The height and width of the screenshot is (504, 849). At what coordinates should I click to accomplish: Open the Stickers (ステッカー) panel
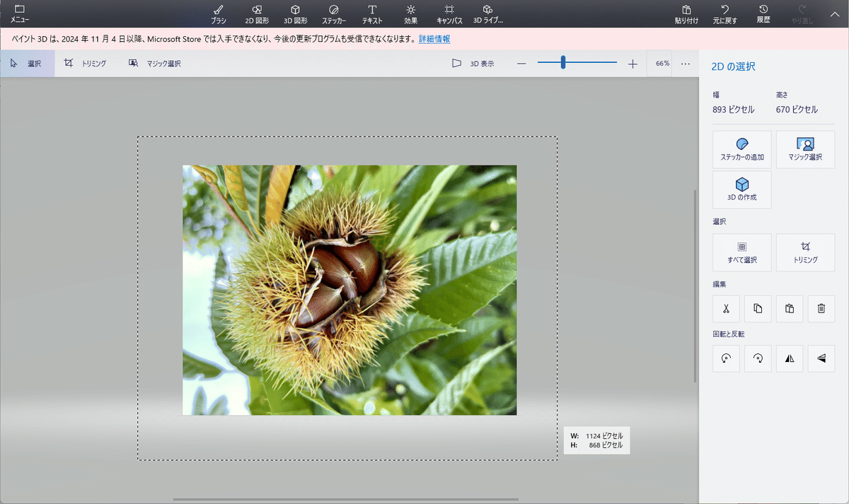[x=334, y=13]
